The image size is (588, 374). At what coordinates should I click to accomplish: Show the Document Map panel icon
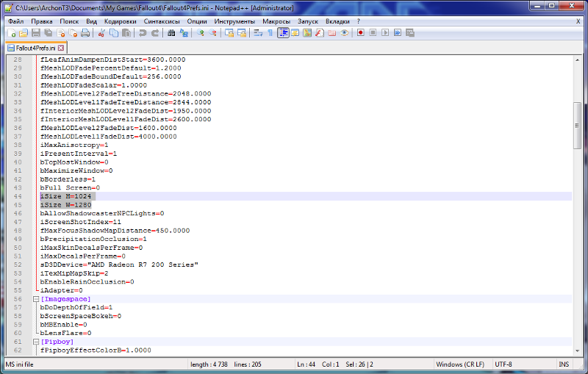click(307, 33)
